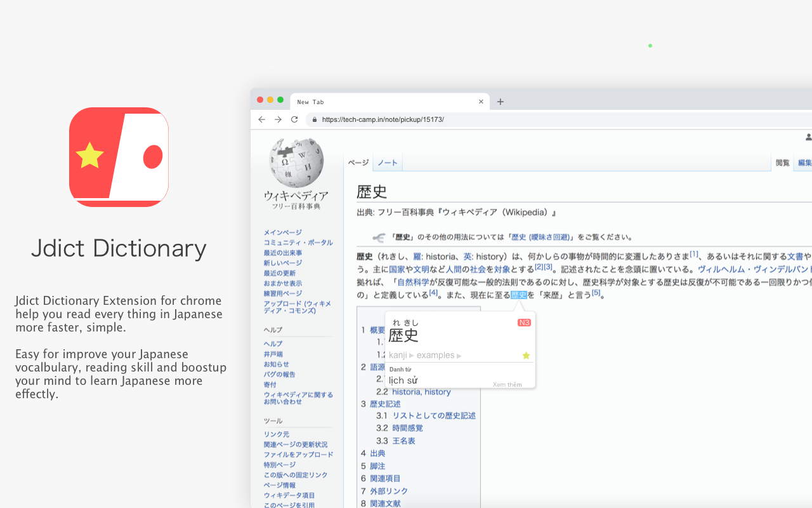Jump to historia, history contents entry

pyautogui.click(x=421, y=392)
